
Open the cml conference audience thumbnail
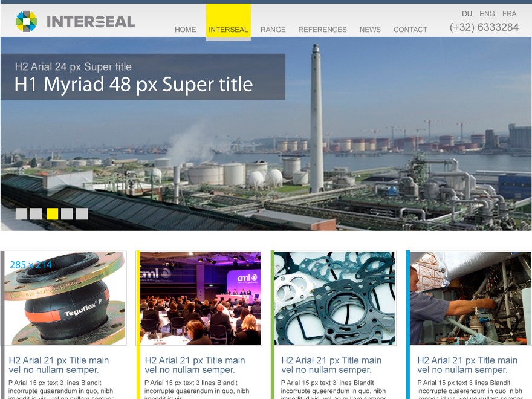tap(201, 298)
